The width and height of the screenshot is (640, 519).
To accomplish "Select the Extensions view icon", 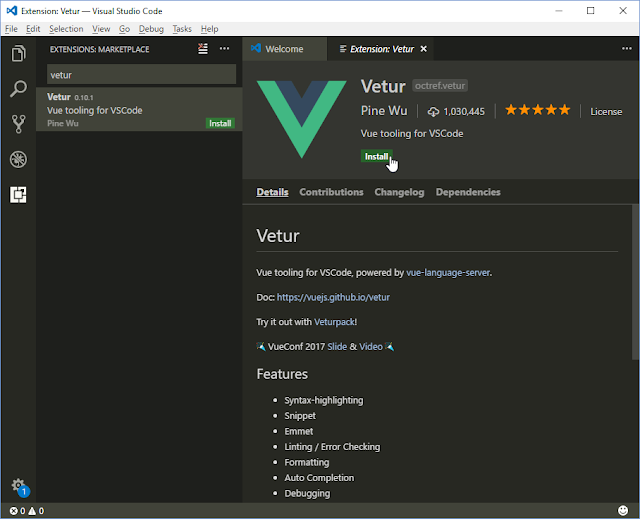I will click(x=18, y=195).
